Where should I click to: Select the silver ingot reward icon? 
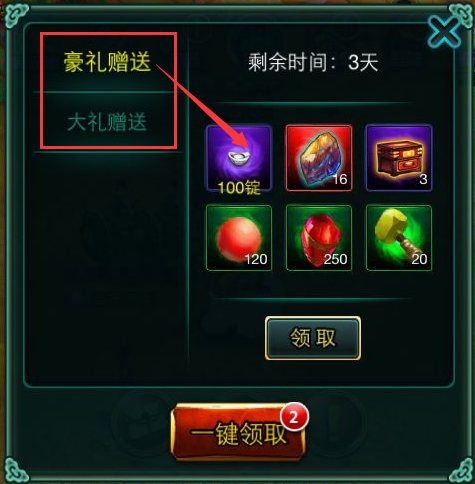tap(239, 158)
